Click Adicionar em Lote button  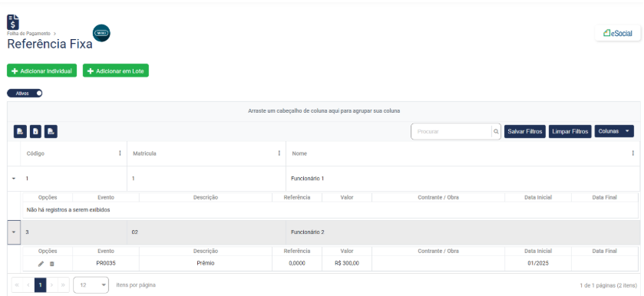pos(116,71)
